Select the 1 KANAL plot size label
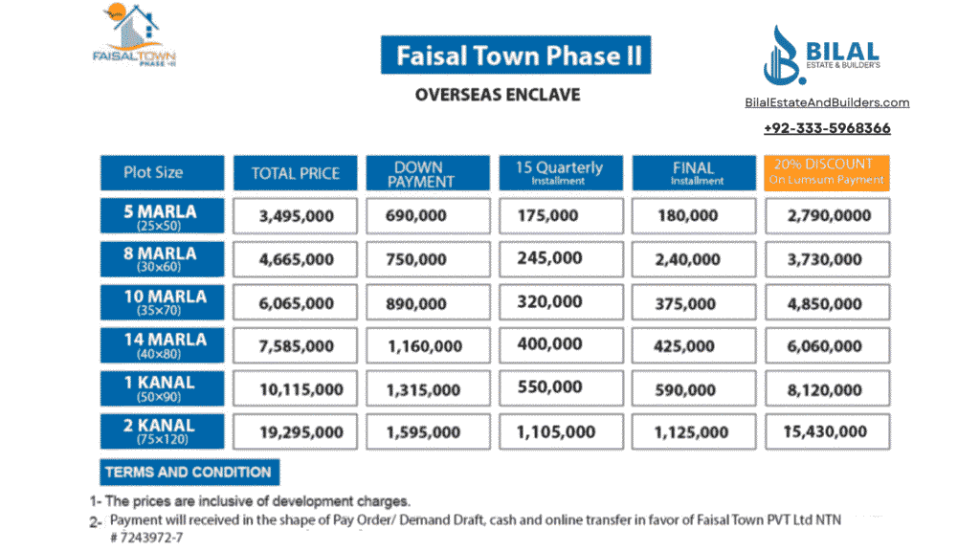980x551 pixels. click(162, 388)
